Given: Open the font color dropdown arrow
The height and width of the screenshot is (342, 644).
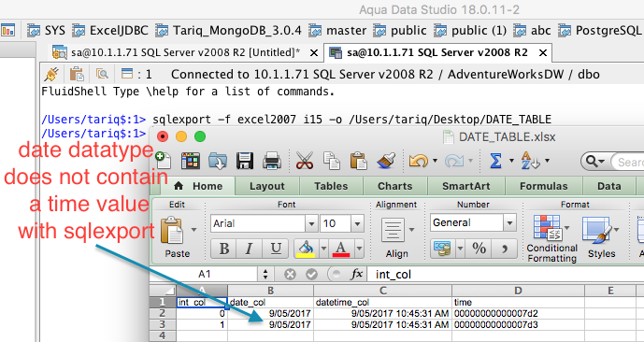Looking at the screenshot, I should tap(359, 249).
